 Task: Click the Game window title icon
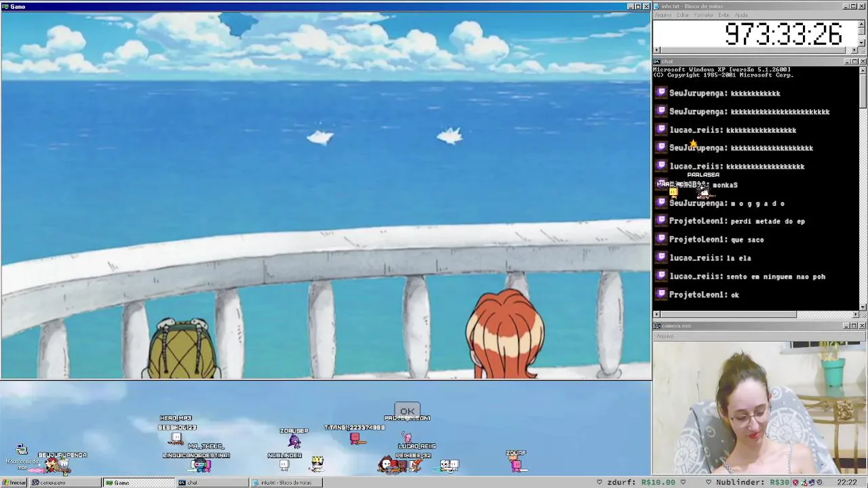coord(5,6)
